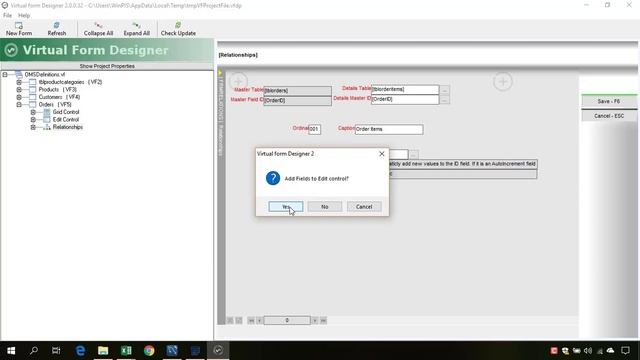Click Save - F6 button

609,101
